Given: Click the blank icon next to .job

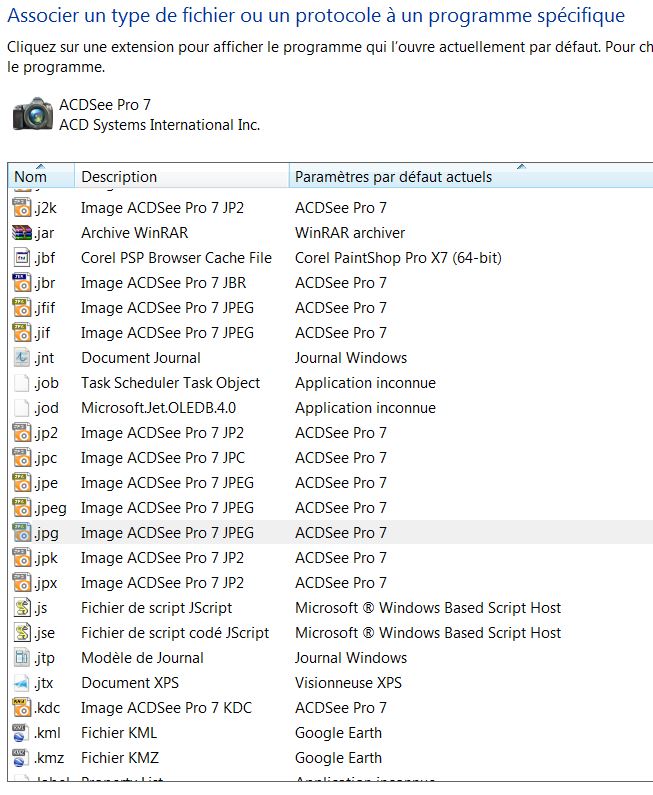Looking at the screenshot, I should (22, 383).
